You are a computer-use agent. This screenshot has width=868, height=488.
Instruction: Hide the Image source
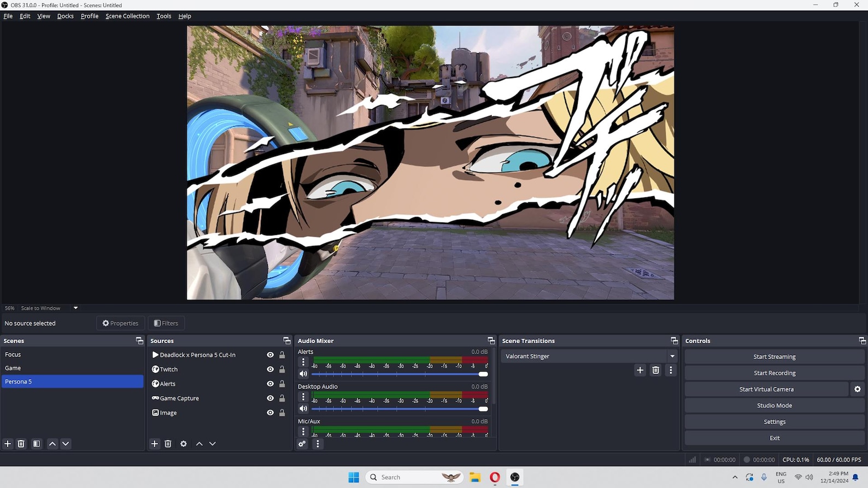(270, 413)
